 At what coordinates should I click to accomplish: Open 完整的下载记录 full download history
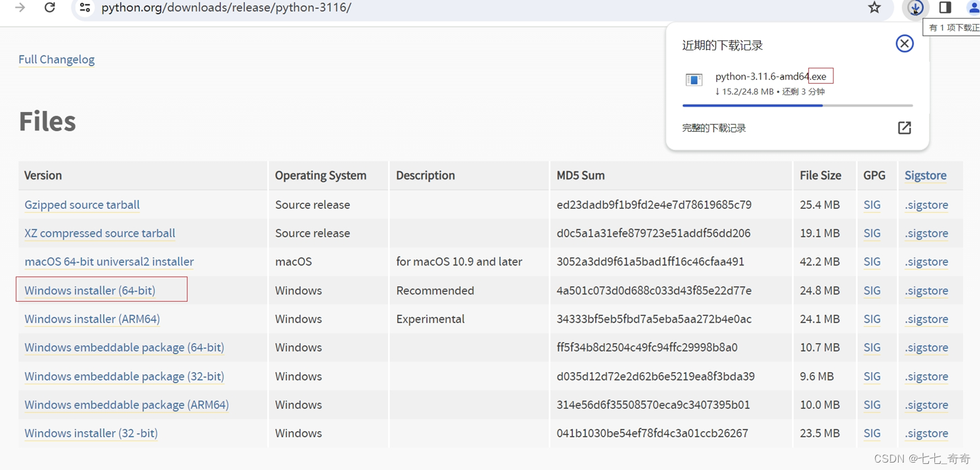[714, 128]
